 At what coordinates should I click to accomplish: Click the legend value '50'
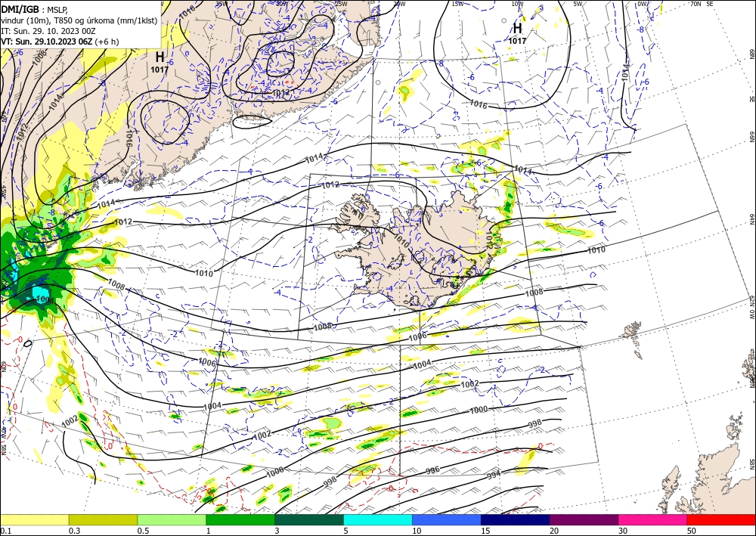click(692, 531)
